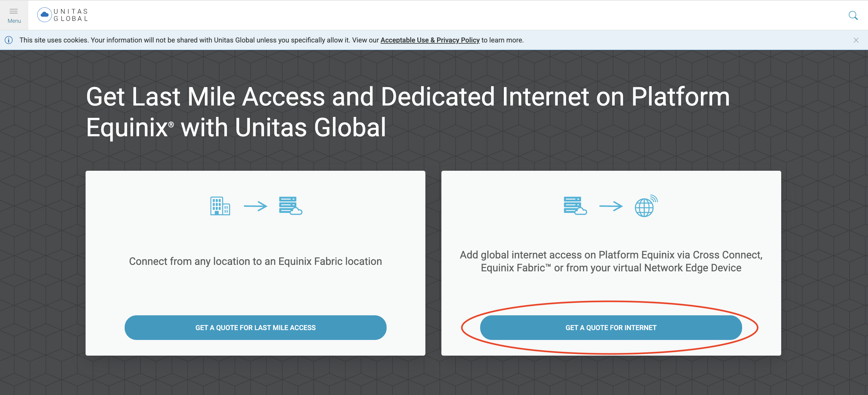Screen dimensions: 868x395
Task: Click the server cloud icon in the Last Mile card
Action: (291, 206)
